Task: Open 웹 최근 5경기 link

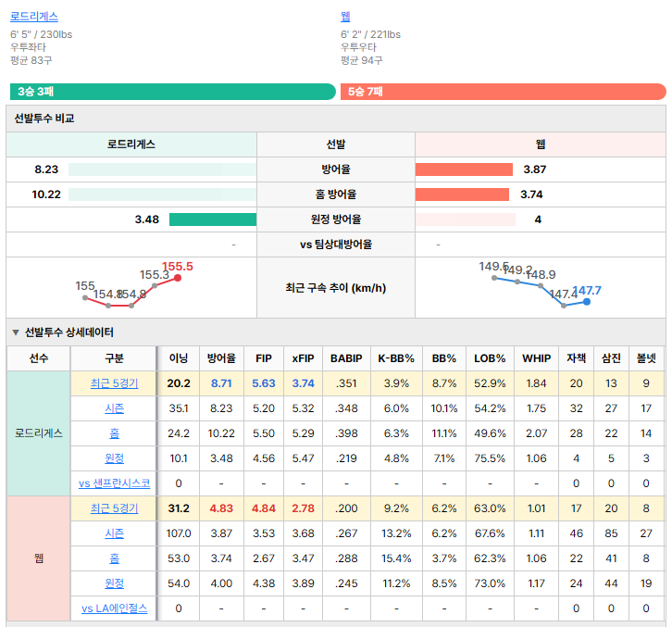Action: tap(114, 508)
